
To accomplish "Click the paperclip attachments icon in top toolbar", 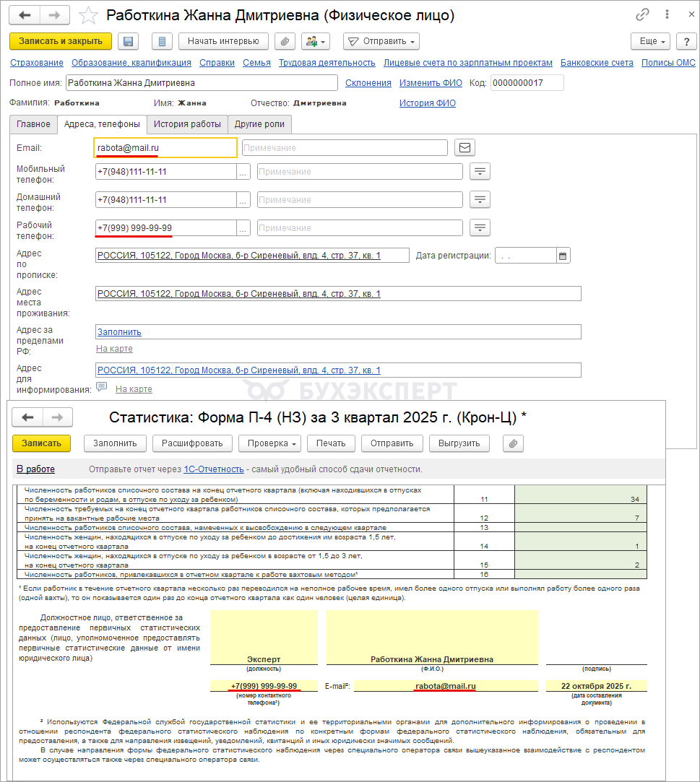I will coord(285,41).
